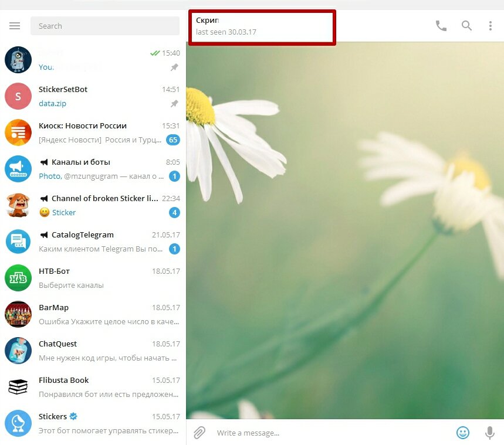The image size is (504, 445).
Task: Record a voice message with the microphone
Action: pyautogui.click(x=489, y=433)
